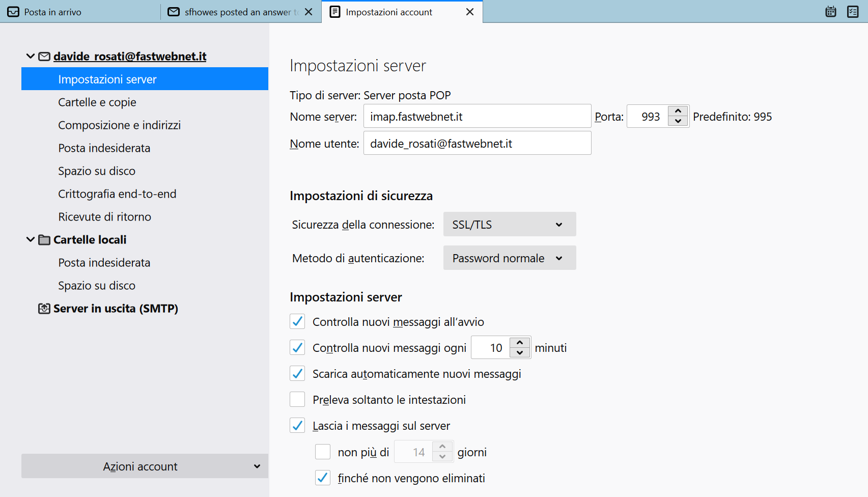Image resolution: width=868 pixels, height=497 pixels.
Task: Switch to Posta in arrivo tab
Action: pyautogui.click(x=52, y=12)
